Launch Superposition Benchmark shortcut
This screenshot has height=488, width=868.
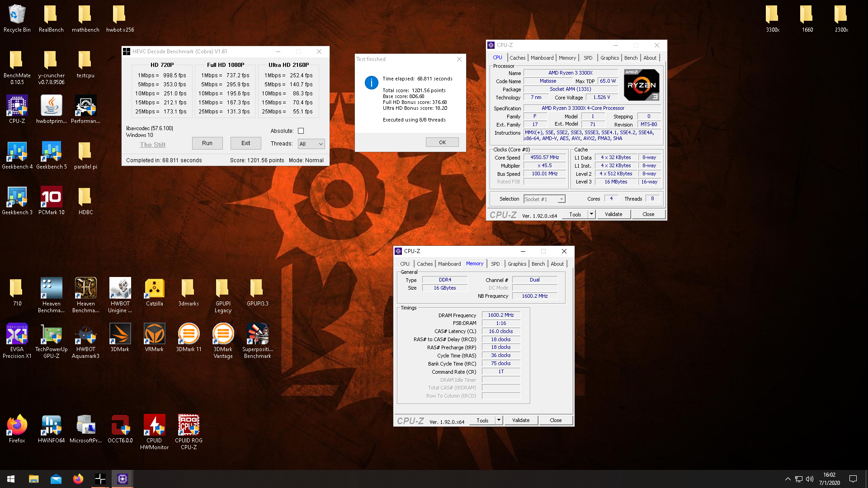point(257,341)
